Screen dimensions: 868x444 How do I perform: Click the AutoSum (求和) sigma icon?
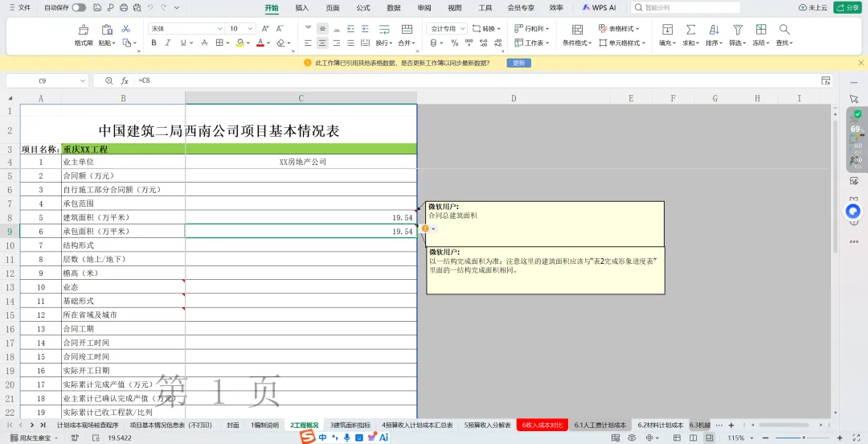[x=691, y=30]
